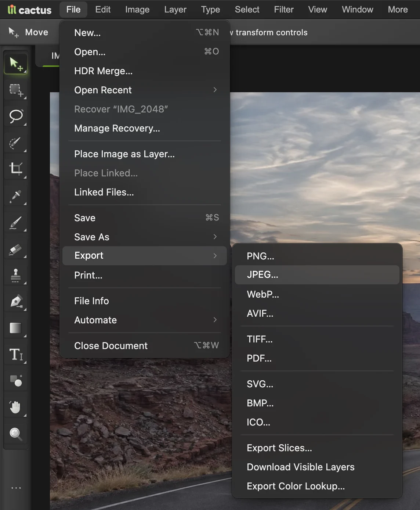Export as PNG...
Image resolution: width=420 pixels, height=510 pixels.
coord(317,256)
